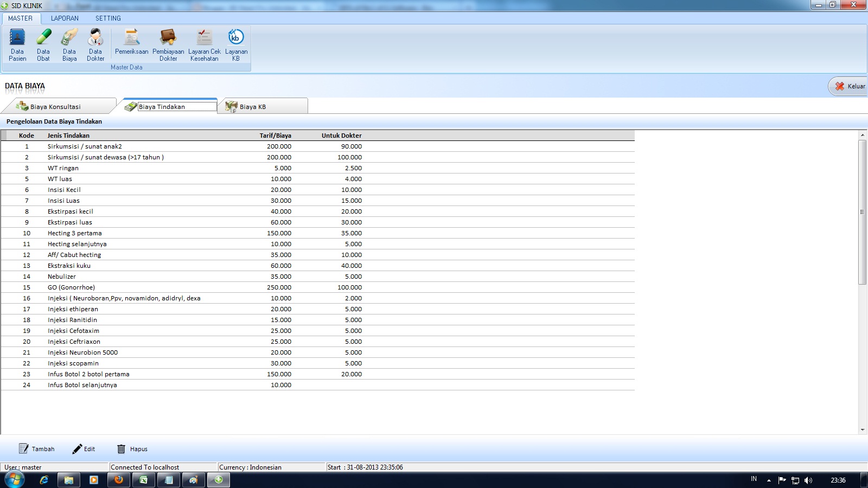
Task: Sort by Kode column header
Action: pyautogui.click(x=27, y=136)
